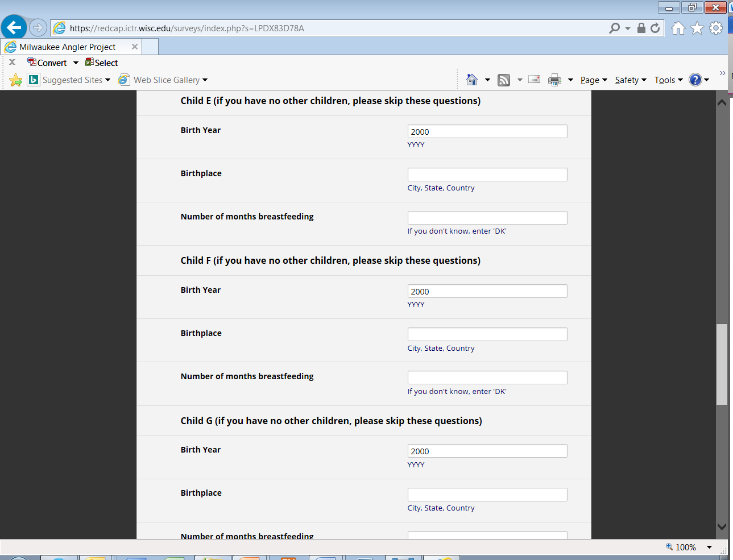The height and width of the screenshot is (560, 733).
Task: Expand the feeds dropdown arrow
Action: tap(520, 80)
